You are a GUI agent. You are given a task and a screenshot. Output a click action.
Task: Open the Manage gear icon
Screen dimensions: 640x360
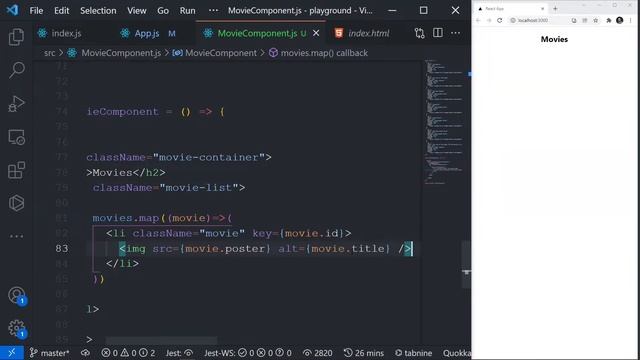(16, 328)
